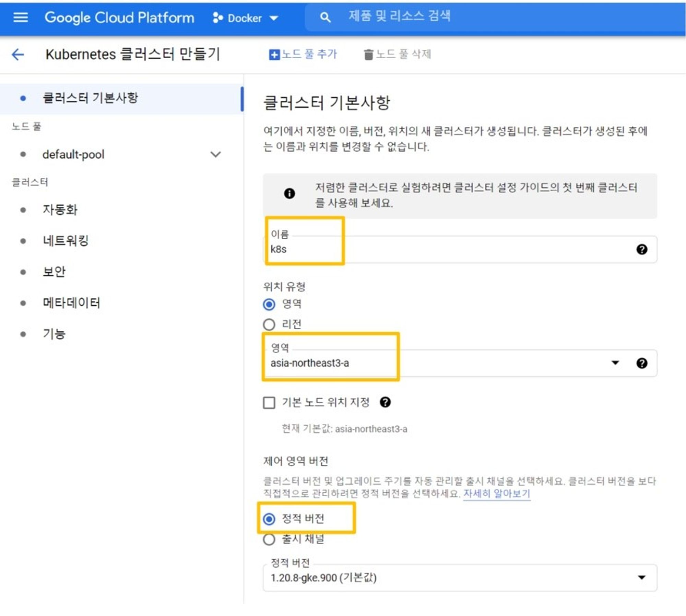Image resolution: width=686 pixels, height=616 pixels.
Task: Open the Docker project selector dropdown
Action: [x=246, y=18]
